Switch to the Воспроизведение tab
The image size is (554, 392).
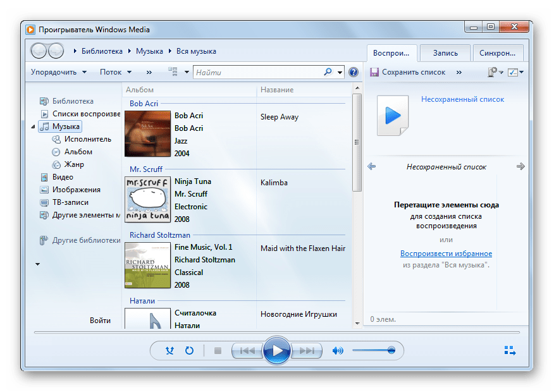[x=391, y=53]
